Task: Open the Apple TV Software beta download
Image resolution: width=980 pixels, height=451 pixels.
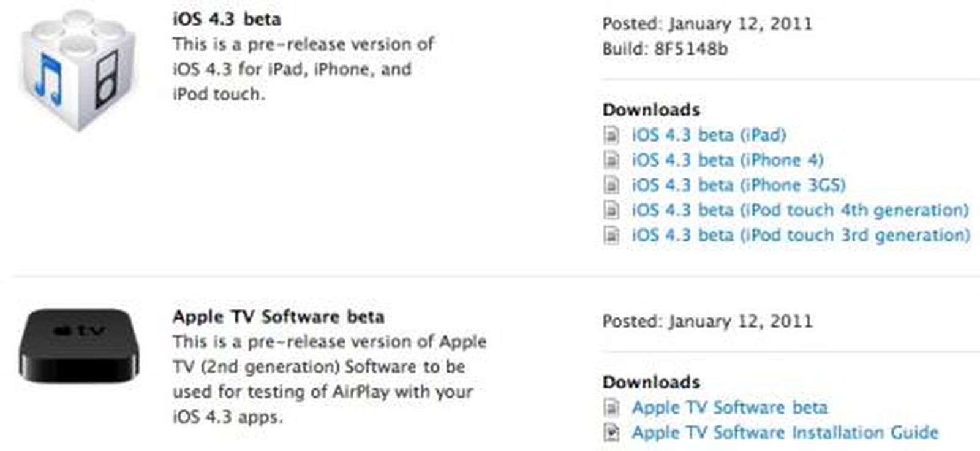Action: coord(729,407)
